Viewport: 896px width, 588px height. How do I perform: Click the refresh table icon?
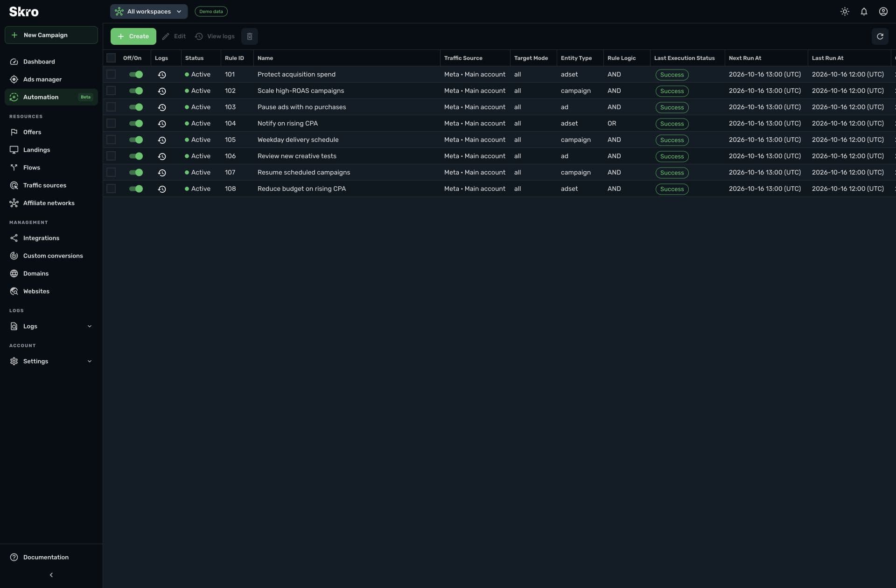(880, 36)
